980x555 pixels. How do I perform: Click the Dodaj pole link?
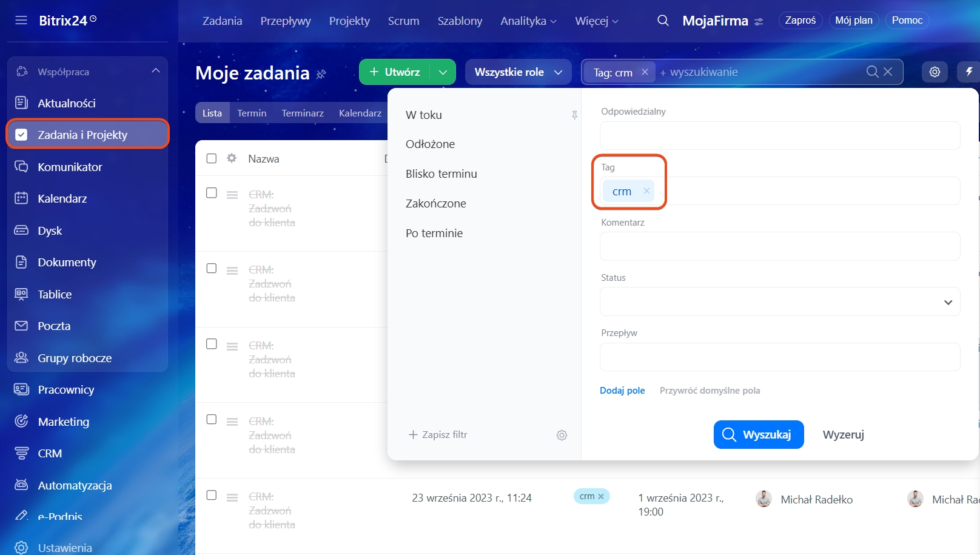pyautogui.click(x=622, y=391)
